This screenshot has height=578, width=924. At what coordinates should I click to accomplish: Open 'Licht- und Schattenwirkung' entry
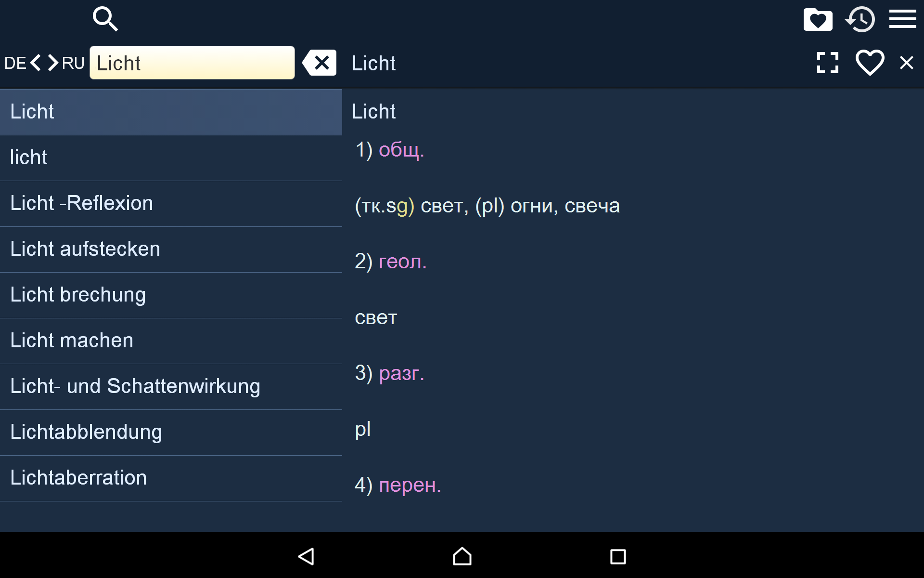coord(171,387)
